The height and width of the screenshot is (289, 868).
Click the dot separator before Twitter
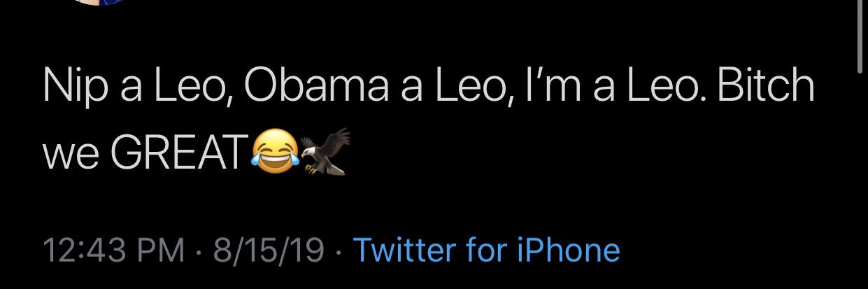click(x=340, y=251)
